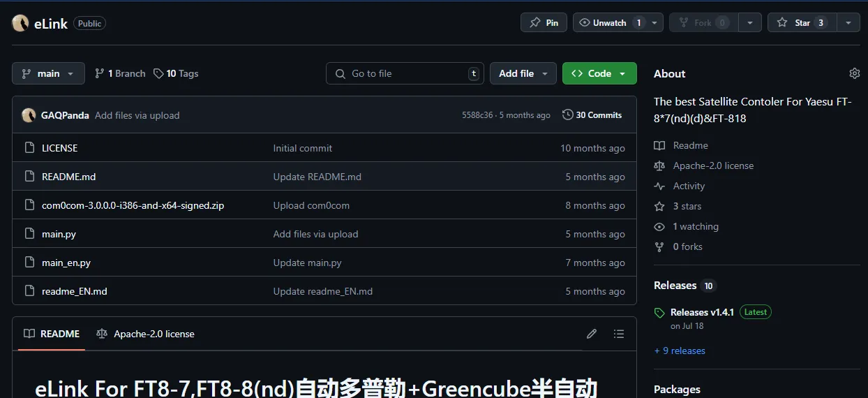Screen dimensions: 868x398
Task: Click the Activity pulse link
Action: pyautogui.click(x=689, y=186)
